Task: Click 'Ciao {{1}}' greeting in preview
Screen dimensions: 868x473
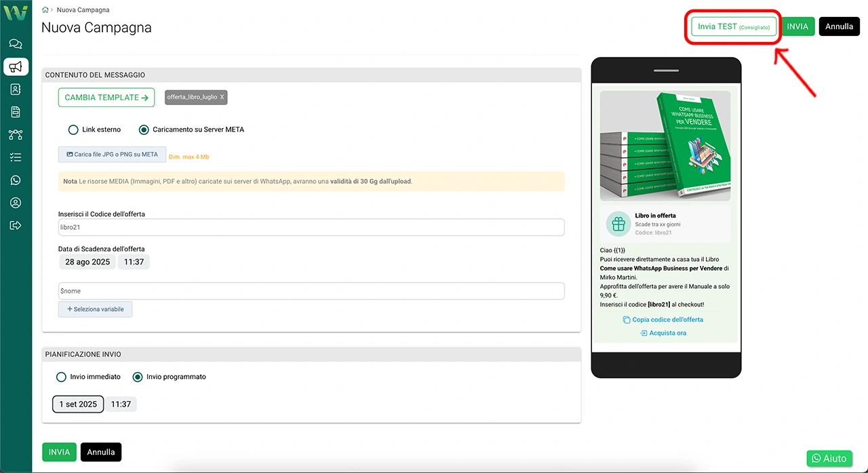Action: click(x=612, y=250)
